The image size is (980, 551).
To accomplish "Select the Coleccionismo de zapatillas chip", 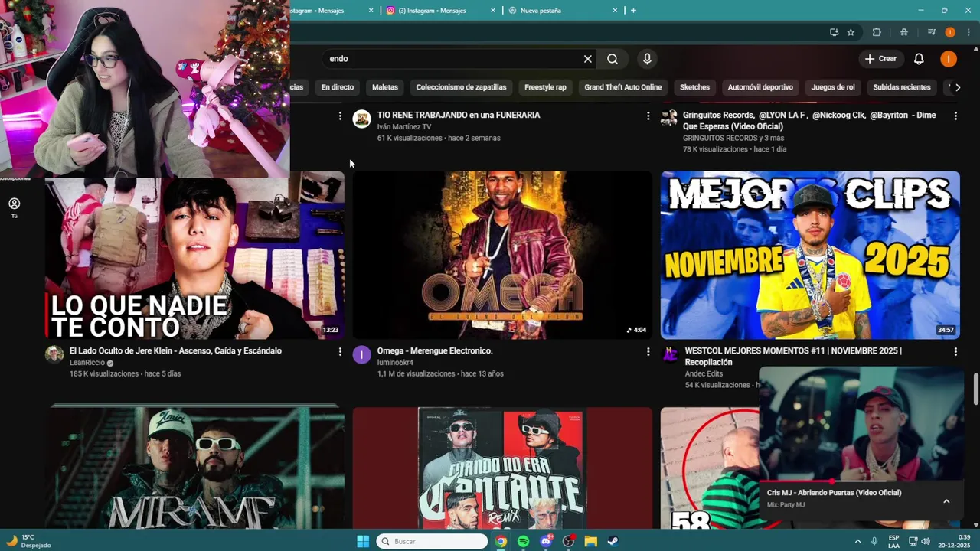I will [461, 87].
